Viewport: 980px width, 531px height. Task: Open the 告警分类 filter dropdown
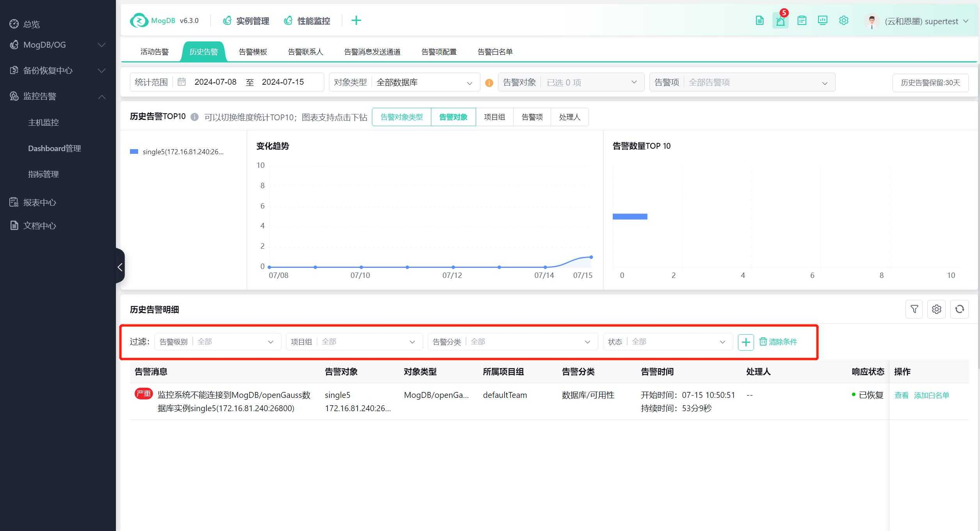point(513,342)
